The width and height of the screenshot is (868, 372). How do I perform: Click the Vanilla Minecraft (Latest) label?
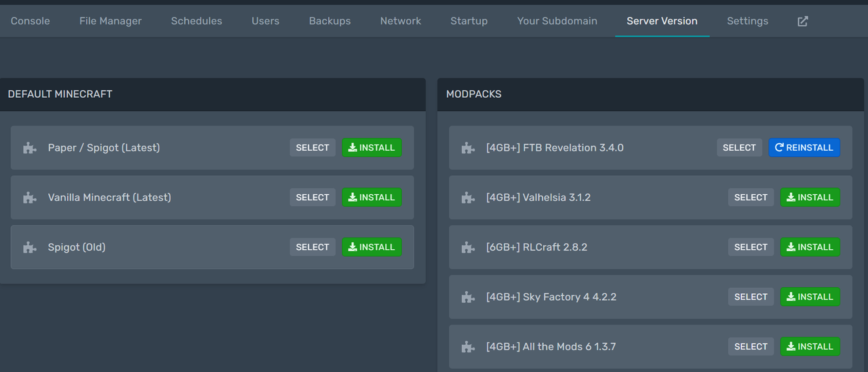[x=109, y=198]
